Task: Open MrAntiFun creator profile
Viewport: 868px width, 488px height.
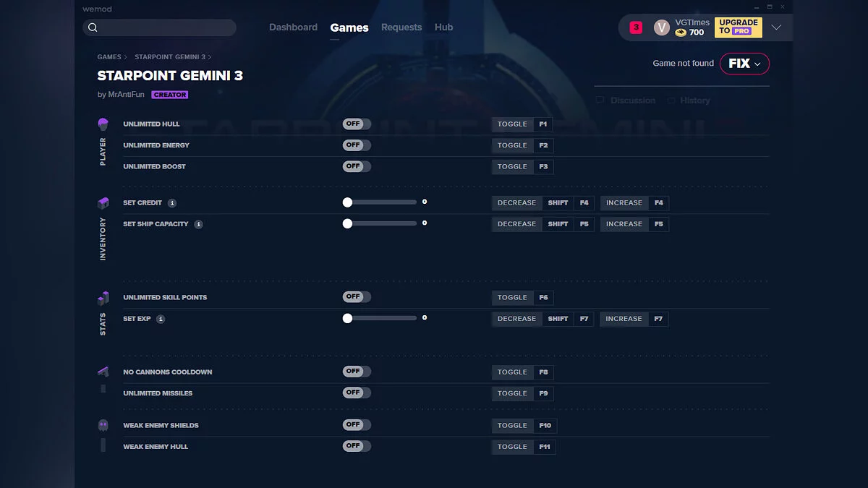Action: (126, 95)
